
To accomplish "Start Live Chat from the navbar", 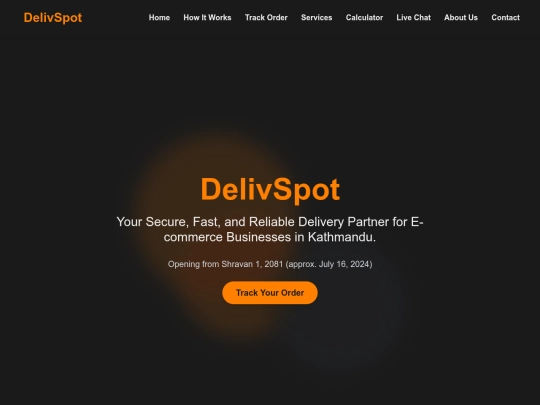I will click(414, 18).
